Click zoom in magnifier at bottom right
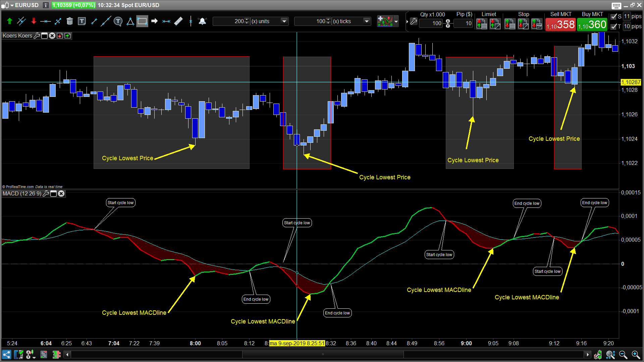 [635, 355]
